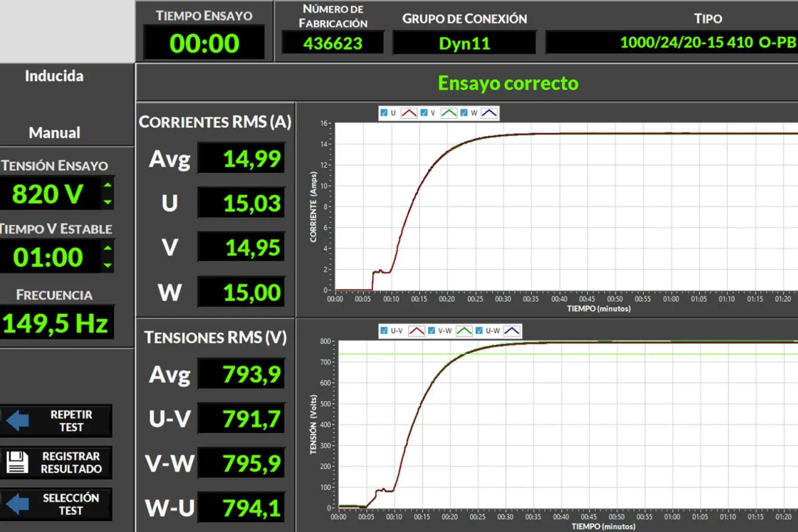The image size is (798, 532).
Task: Increase Tensión Ensayo with up arrow
Action: (108, 185)
